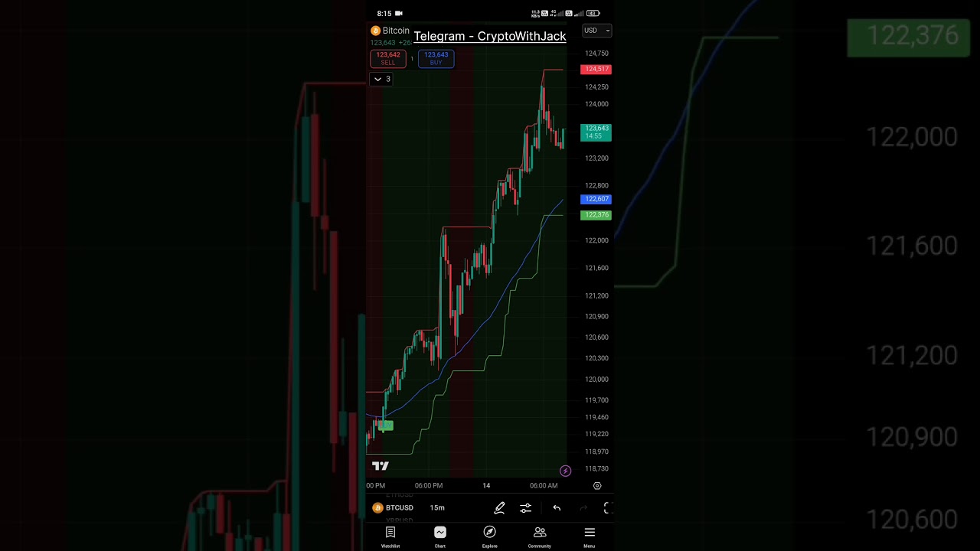This screenshot has height=551, width=980.
Task: Select the blue 122,607 price label
Action: tap(596, 199)
